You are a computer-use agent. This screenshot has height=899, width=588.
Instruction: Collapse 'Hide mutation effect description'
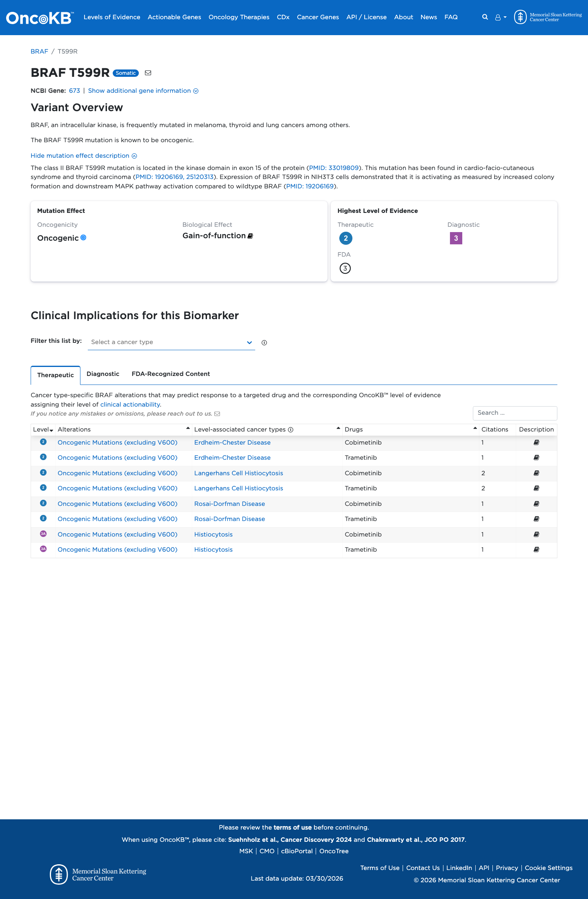click(84, 156)
